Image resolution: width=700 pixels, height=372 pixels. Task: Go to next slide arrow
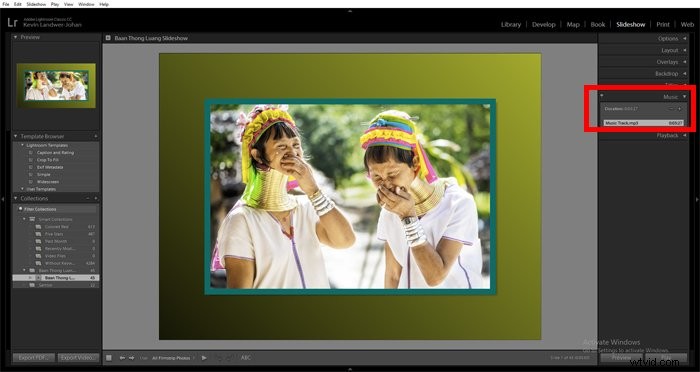tap(132, 358)
